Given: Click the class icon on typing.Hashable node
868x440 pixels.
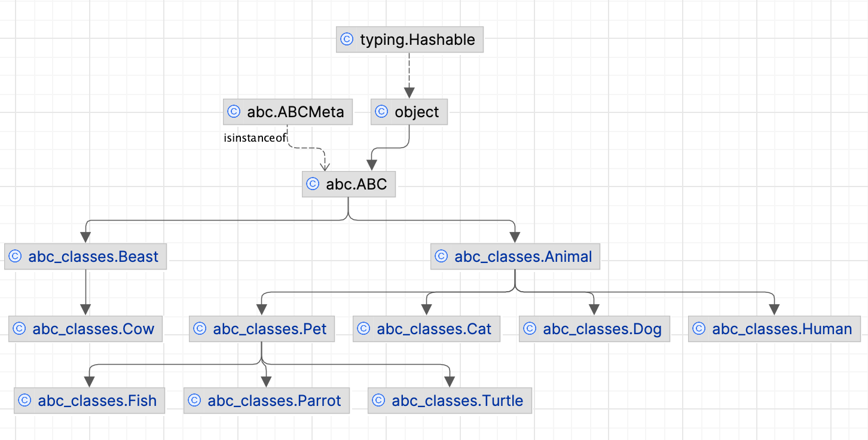Looking at the screenshot, I should 347,40.
